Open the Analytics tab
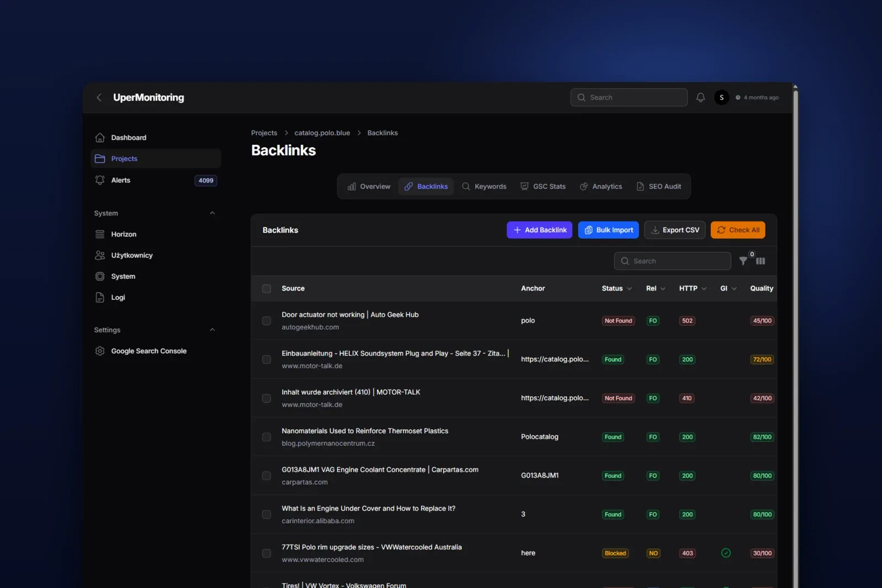The image size is (882, 588). (x=601, y=187)
